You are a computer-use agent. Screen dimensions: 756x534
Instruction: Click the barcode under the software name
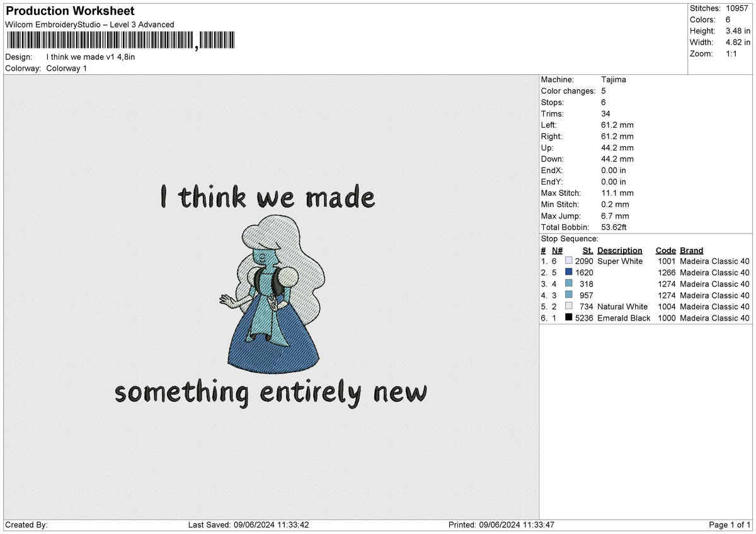coord(120,42)
